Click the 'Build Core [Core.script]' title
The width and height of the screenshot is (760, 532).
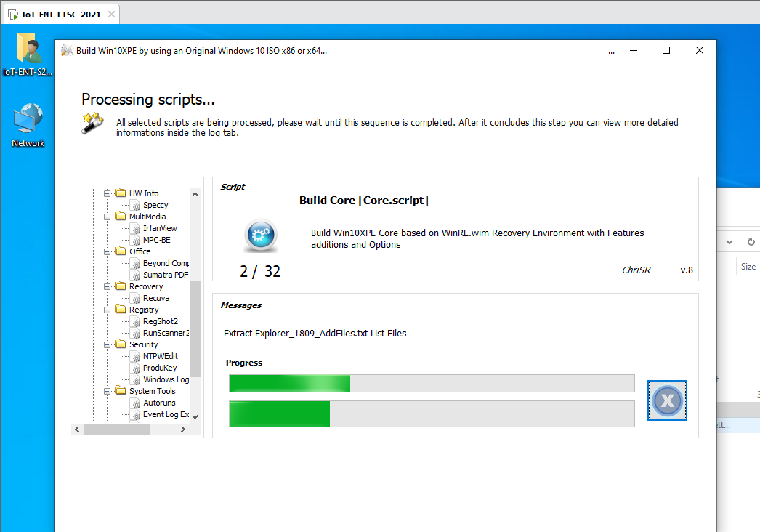(x=364, y=201)
